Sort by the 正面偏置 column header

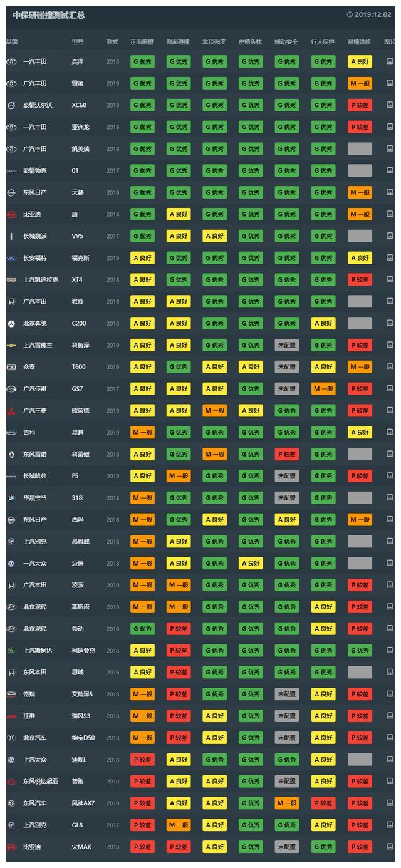142,41
